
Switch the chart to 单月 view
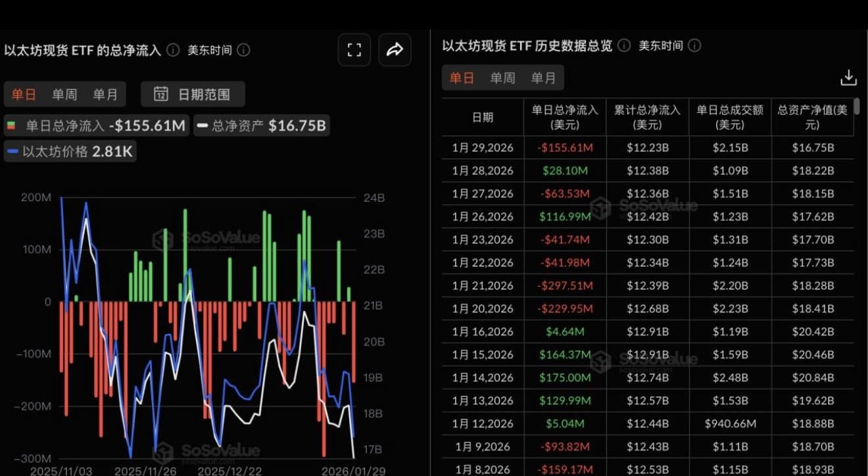(105, 94)
